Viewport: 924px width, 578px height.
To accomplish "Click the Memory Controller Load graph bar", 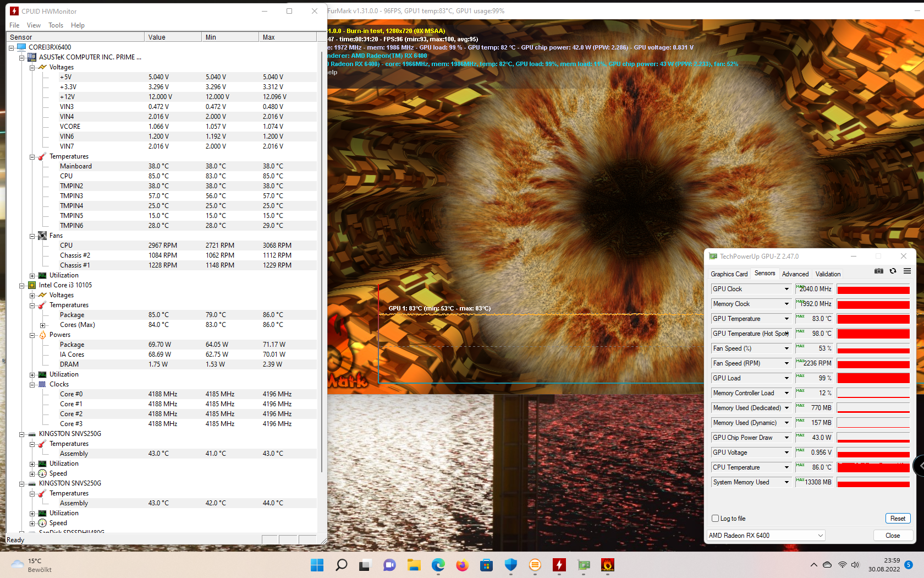I will pyautogui.click(x=873, y=393).
